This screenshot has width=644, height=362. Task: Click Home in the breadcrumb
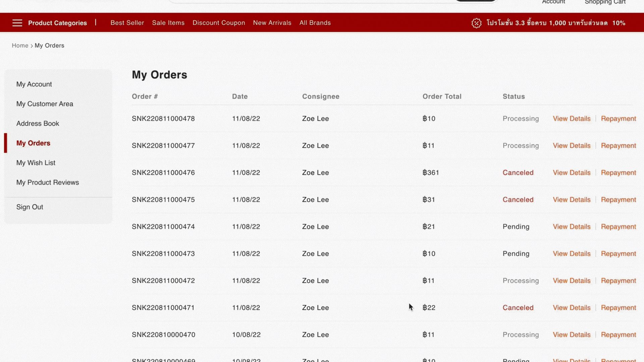click(20, 45)
